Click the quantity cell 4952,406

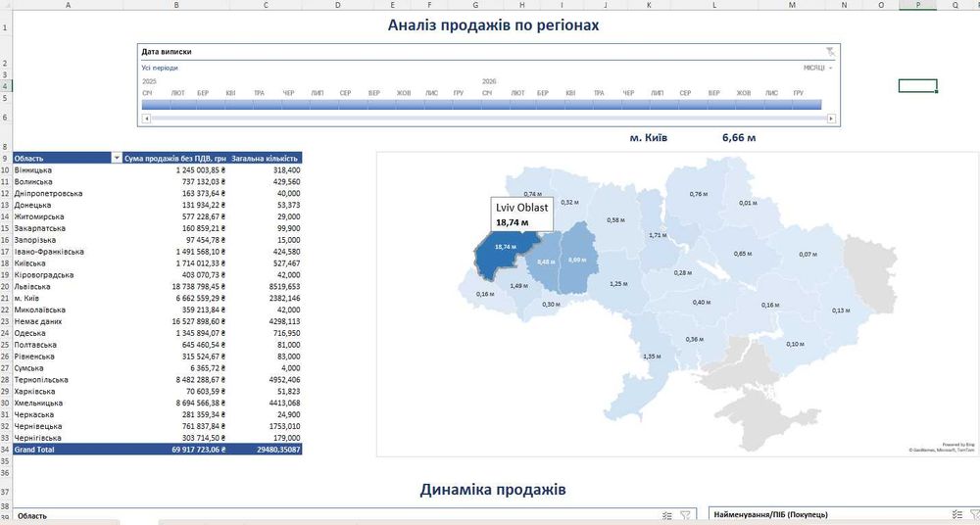[284, 380]
